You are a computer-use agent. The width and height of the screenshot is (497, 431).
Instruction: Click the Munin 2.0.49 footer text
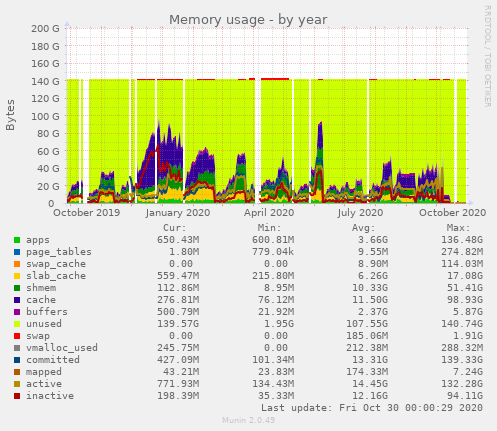point(248,420)
